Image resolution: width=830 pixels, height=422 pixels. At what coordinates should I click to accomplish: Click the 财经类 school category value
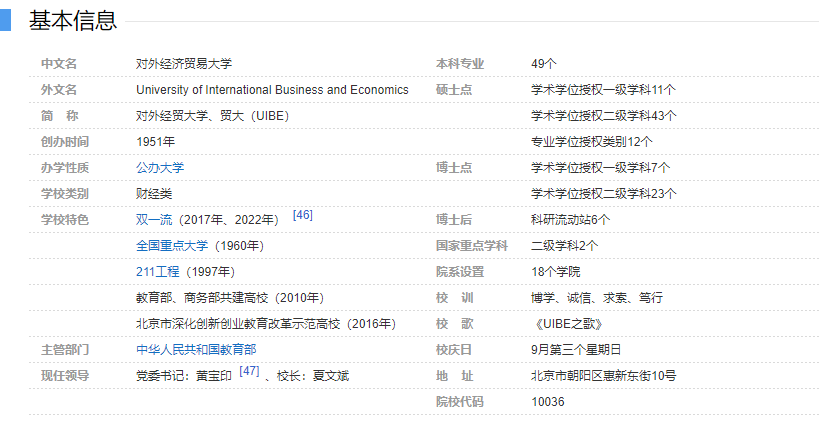click(x=154, y=194)
